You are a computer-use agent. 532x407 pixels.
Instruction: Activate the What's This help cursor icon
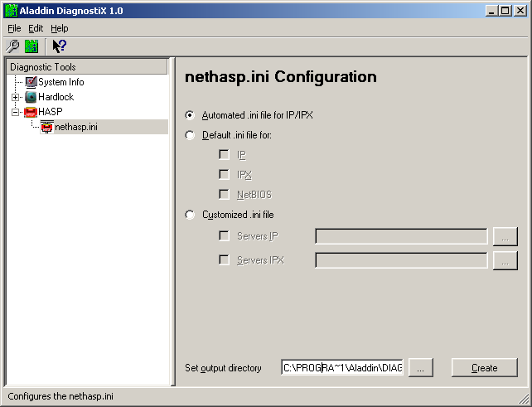point(59,46)
